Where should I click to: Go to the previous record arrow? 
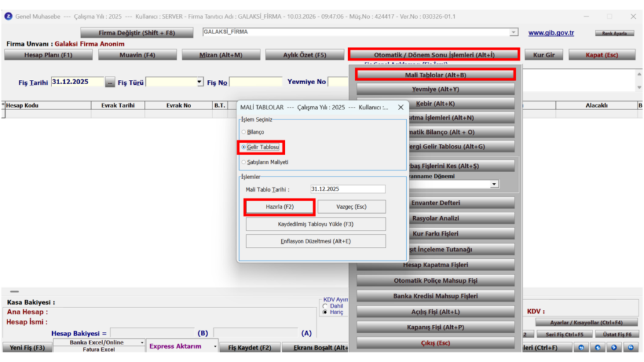tap(597, 348)
